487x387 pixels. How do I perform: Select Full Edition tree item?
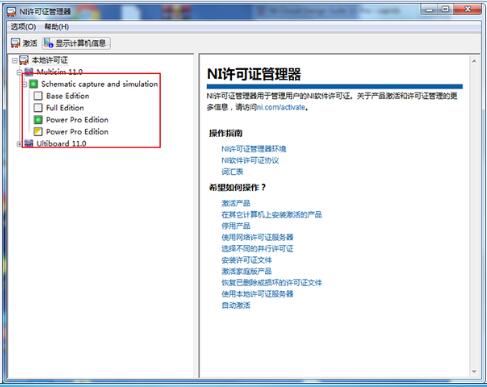(x=65, y=108)
